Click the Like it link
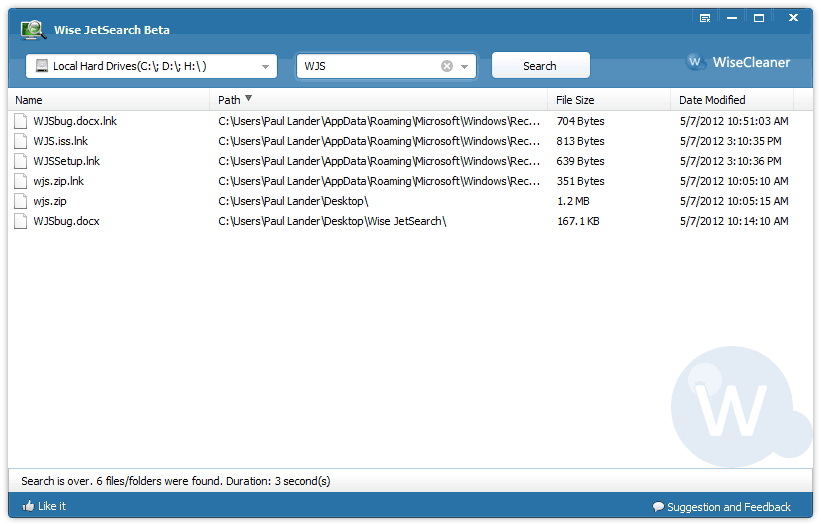Screen dimensions: 821x526 pos(52,506)
